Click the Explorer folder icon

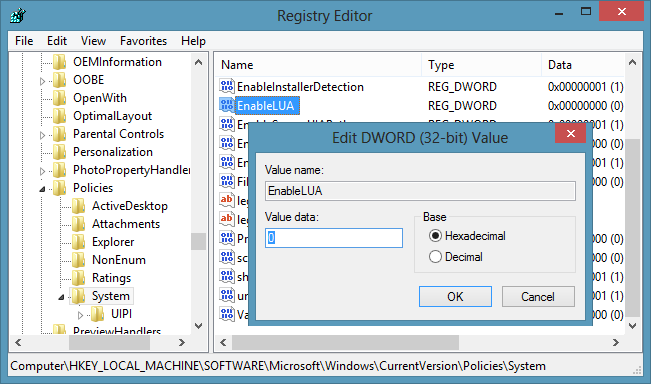point(78,242)
